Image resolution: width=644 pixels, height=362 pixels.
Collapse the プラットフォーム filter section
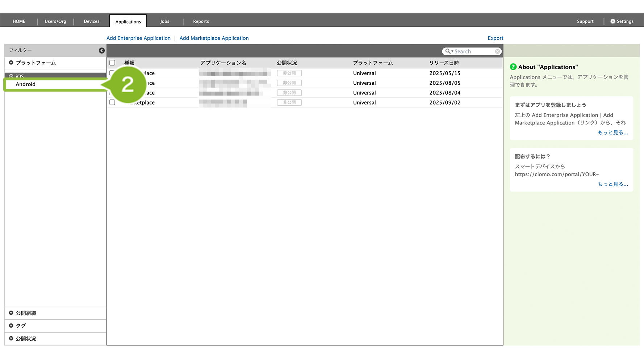point(11,63)
